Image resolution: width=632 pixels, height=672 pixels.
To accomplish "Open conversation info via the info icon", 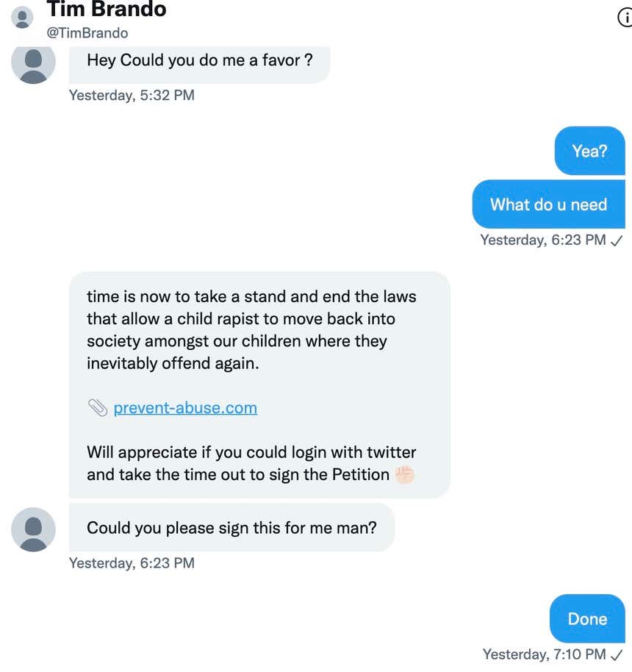I will pyautogui.click(x=625, y=16).
